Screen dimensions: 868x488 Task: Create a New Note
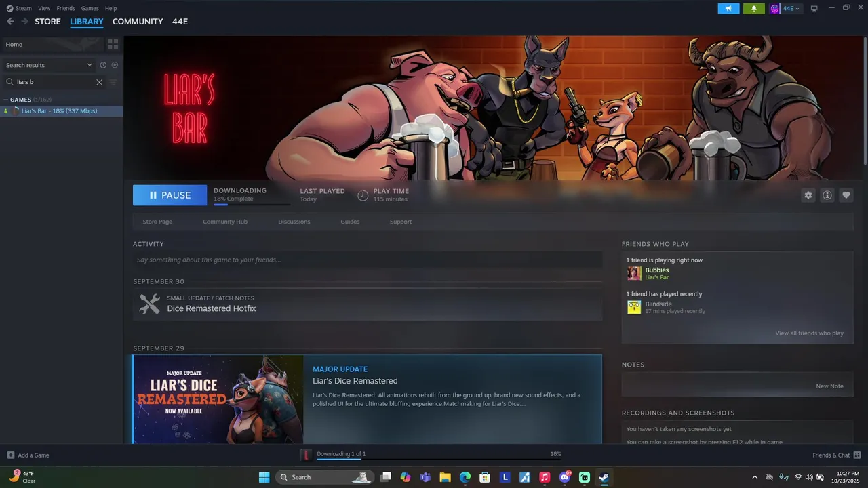point(829,386)
